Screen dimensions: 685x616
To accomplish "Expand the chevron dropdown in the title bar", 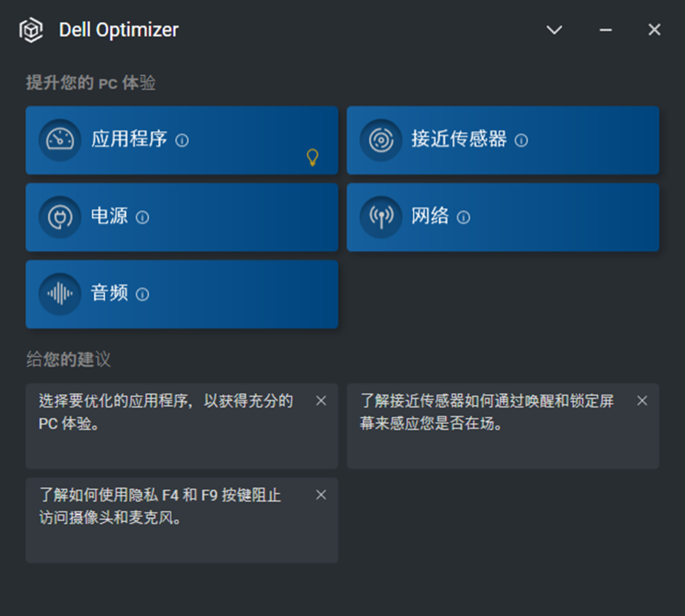I will [554, 29].
